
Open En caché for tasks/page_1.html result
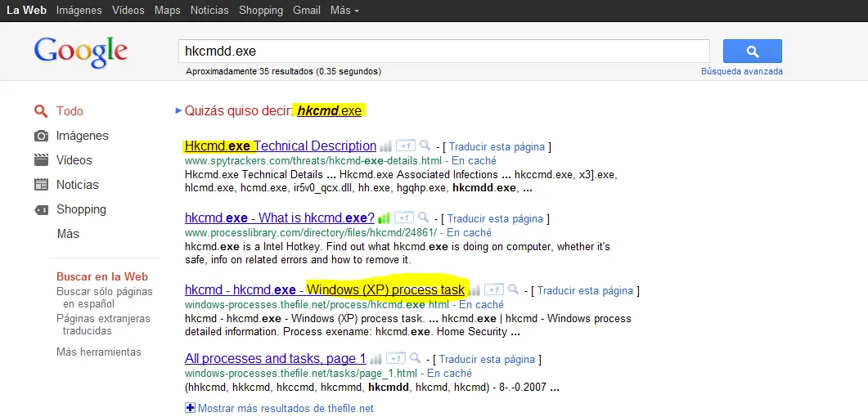449,374
